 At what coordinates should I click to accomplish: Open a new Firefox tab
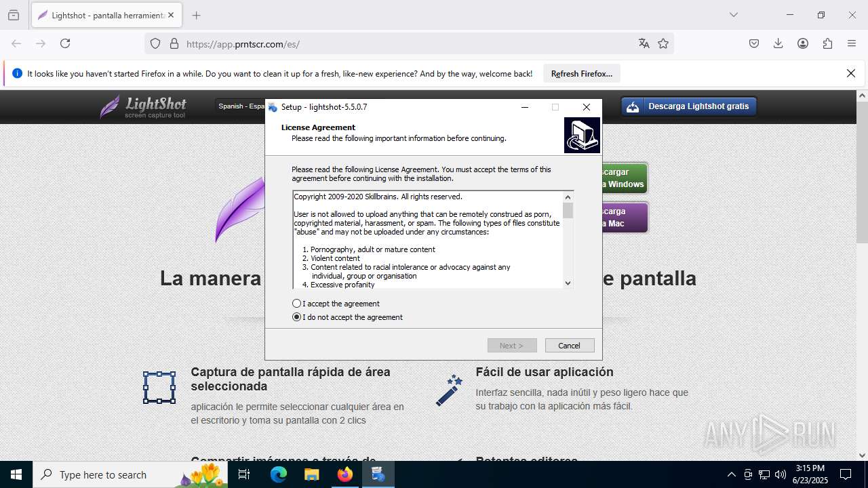pos(196,15)
